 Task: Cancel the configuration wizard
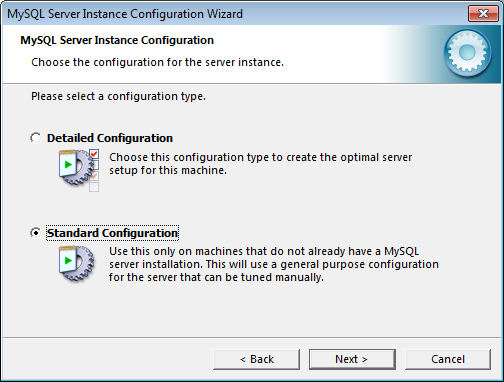[x=448, y=359]
